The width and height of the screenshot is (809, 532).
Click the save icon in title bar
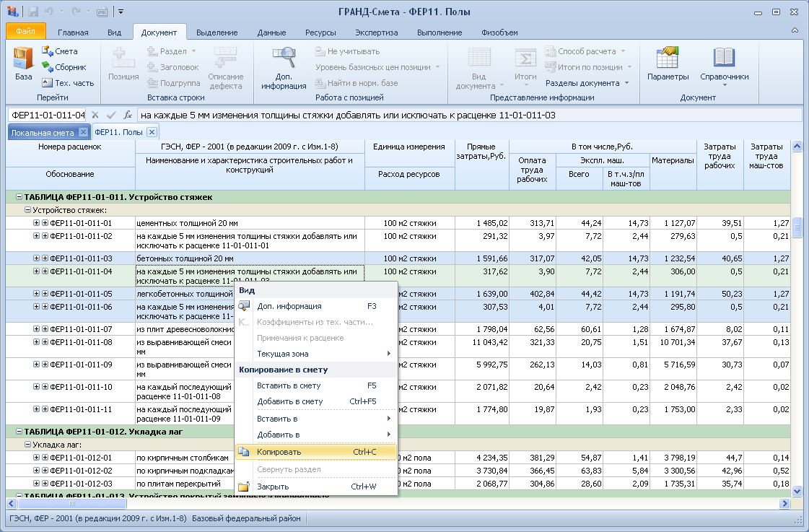pos(33,12)
